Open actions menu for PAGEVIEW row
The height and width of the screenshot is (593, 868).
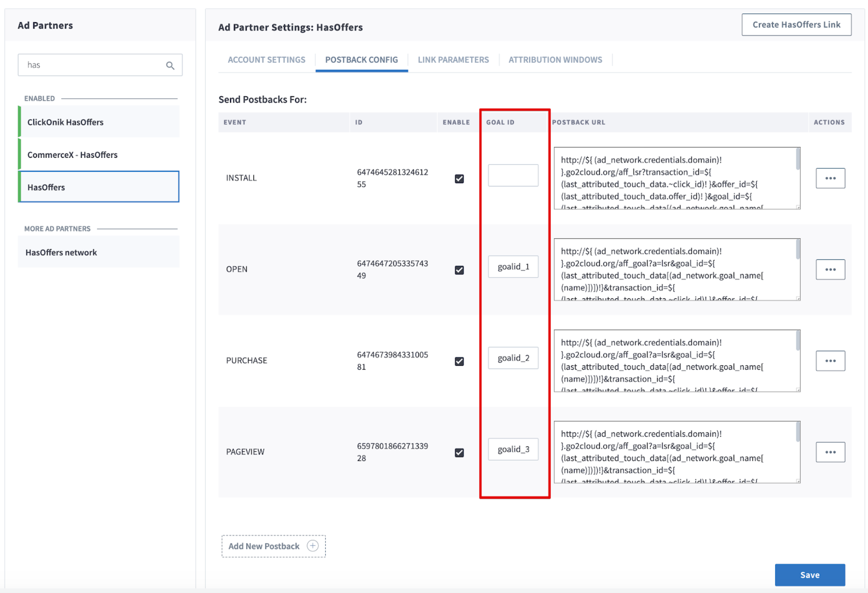tap(830, 452)
